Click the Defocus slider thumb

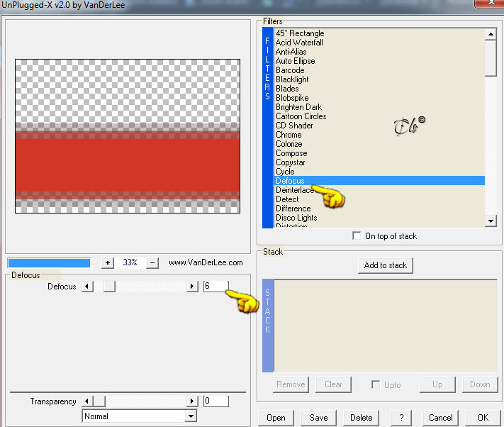coord(109,286)
